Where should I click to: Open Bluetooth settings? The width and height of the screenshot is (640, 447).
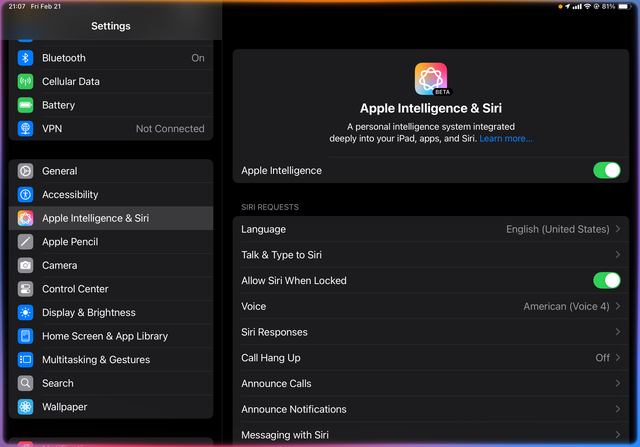111,58
